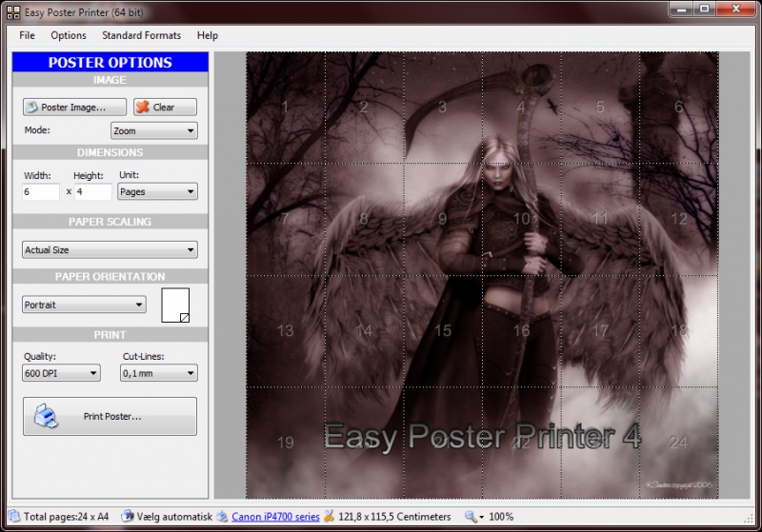Click the Total pages:24 x A4 status text

click(66, 517)
